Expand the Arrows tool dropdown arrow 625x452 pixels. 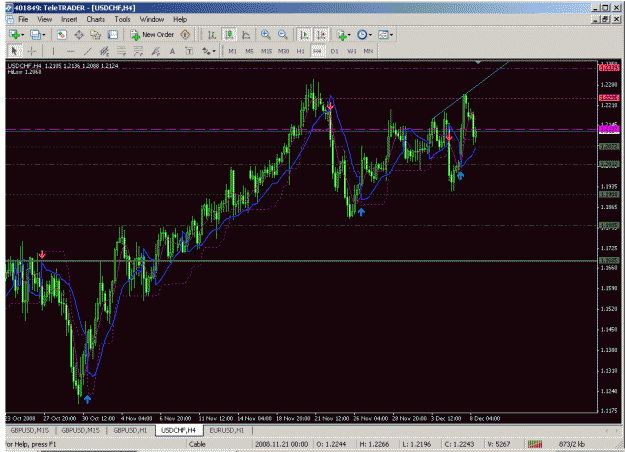coord(214,51)
